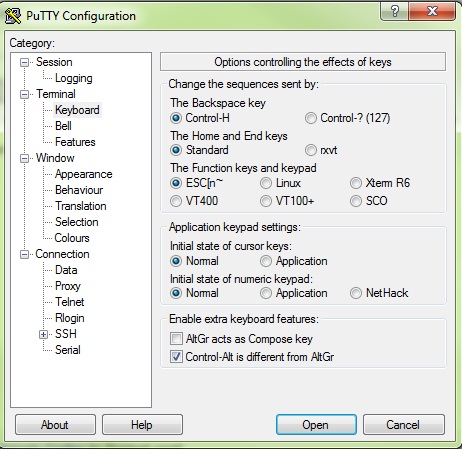This screenshot has height=449, width=462.
Task: Click the PuTTY icon in title bar
Action: (13, 16)
